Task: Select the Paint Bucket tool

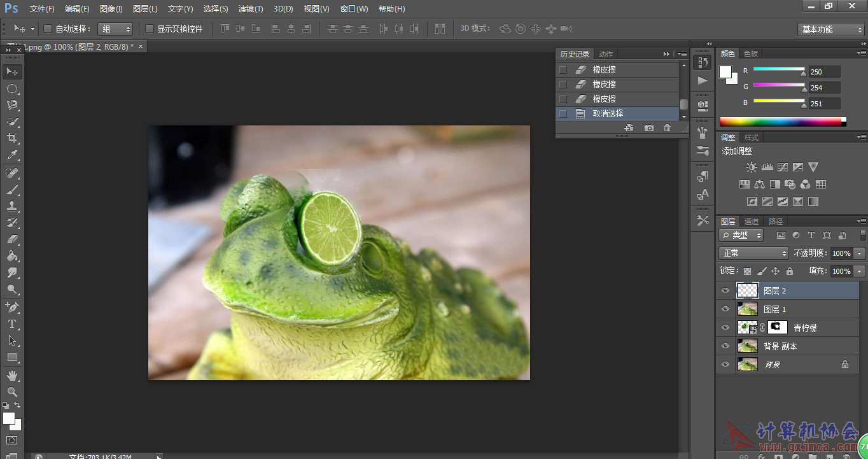Action: [12, 256]
